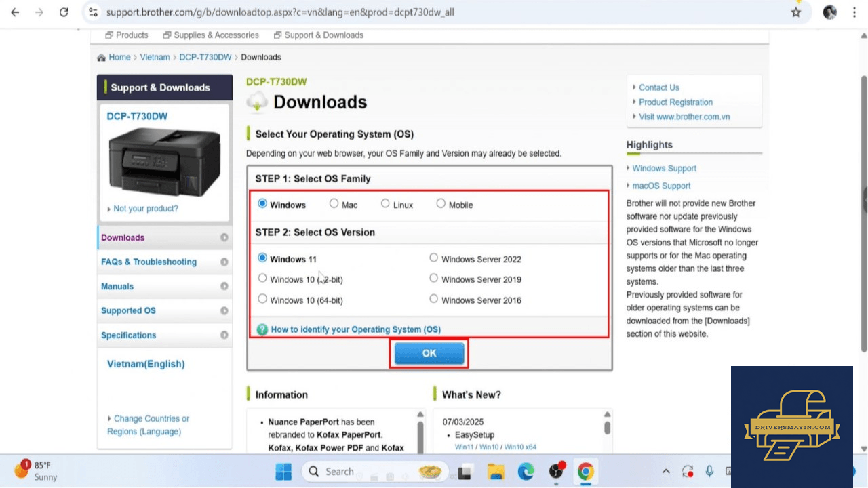The image size is (868, 488).
Task: Click the arrow icon beside FAQs & Troubleshooting
Action: pos(224,262)
